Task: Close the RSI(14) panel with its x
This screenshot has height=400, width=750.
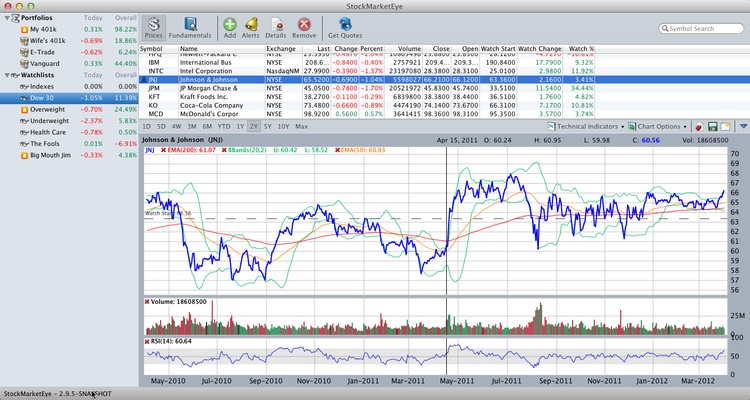Action: (x=147, y=341)
